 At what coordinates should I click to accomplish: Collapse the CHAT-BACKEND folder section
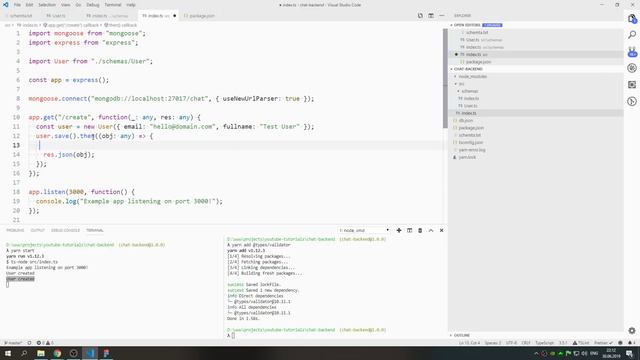(x=467, y=69)
